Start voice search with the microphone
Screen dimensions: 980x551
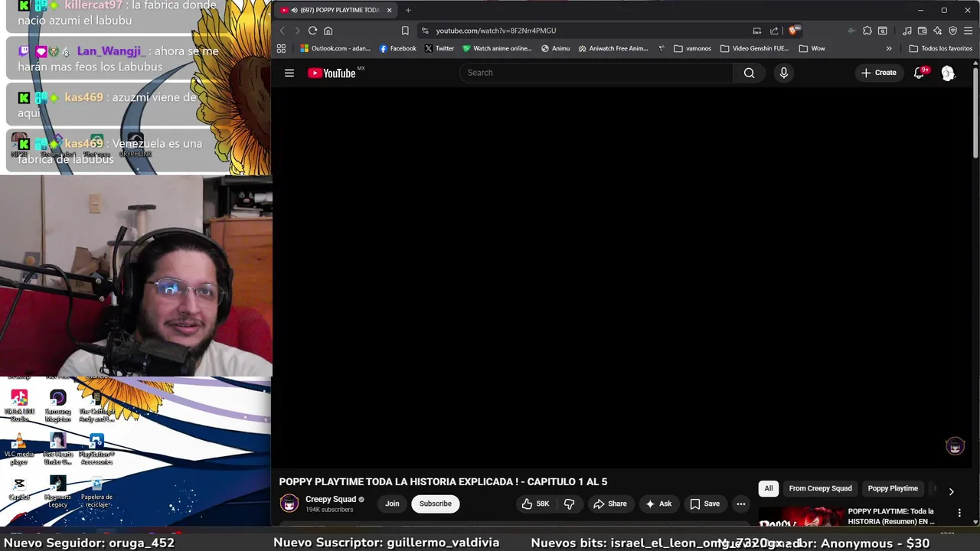(x=783, y=73)
